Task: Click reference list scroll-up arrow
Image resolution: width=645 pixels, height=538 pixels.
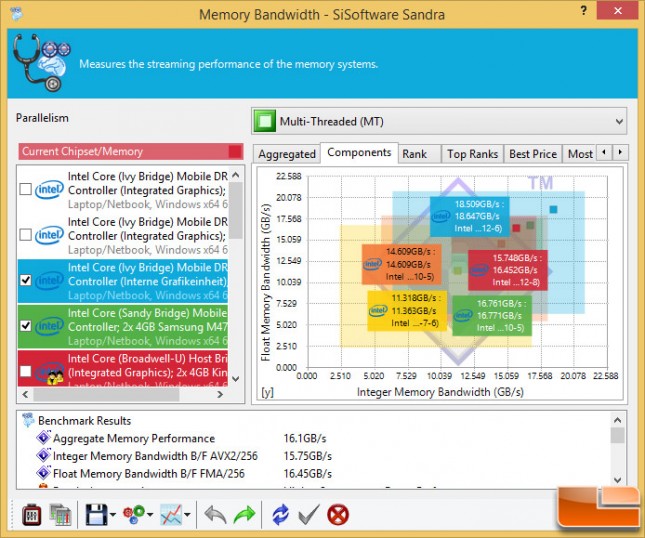Action: click(236, 175)
